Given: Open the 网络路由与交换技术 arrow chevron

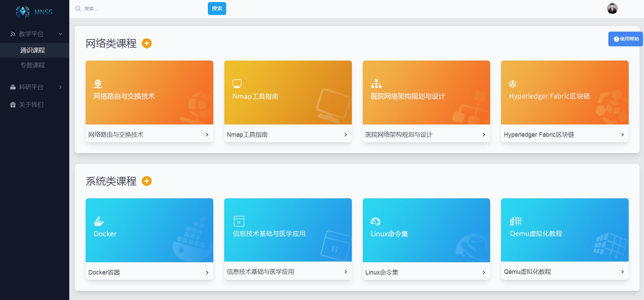Looking at the screenshot, I should point(207,135).
